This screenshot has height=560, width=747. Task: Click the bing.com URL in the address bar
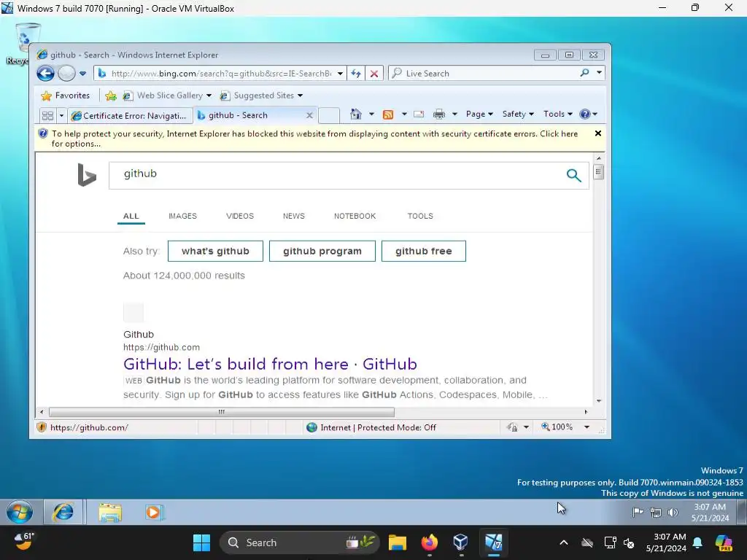[221, 74]
